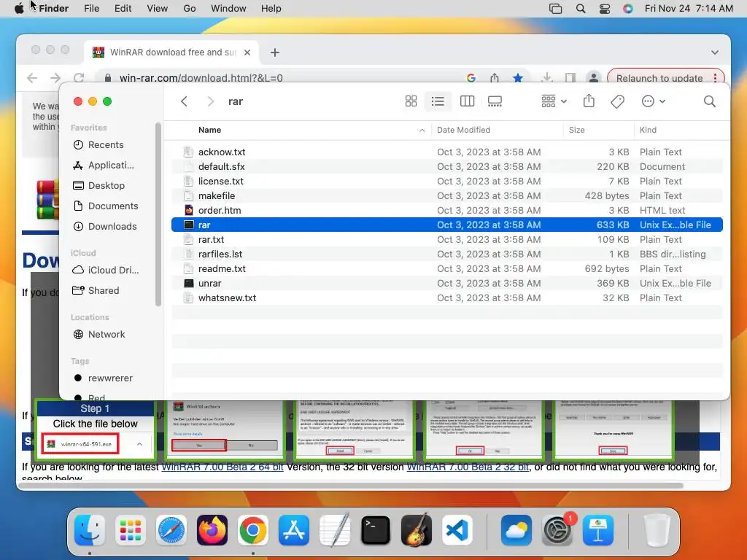The width and height of the screenshot is (747, 560).
Task: Sort files by Kind column header
Action: tap(648, 130)
